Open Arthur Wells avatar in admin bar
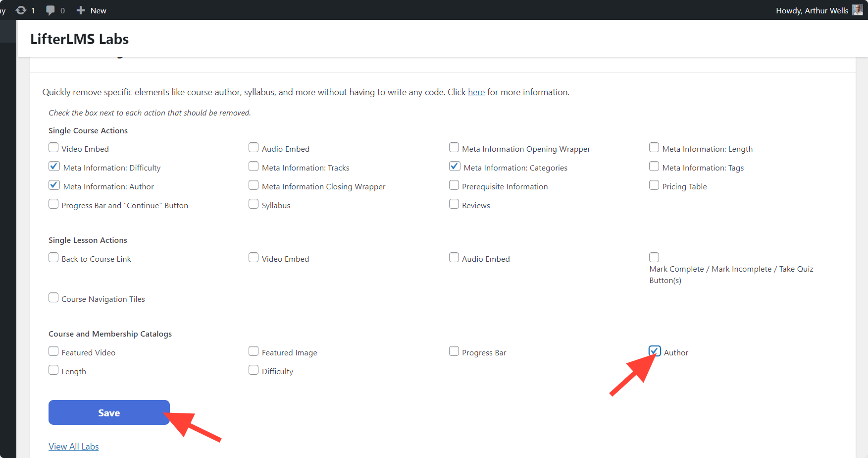868x458 pixels. (x=858, y=10)
